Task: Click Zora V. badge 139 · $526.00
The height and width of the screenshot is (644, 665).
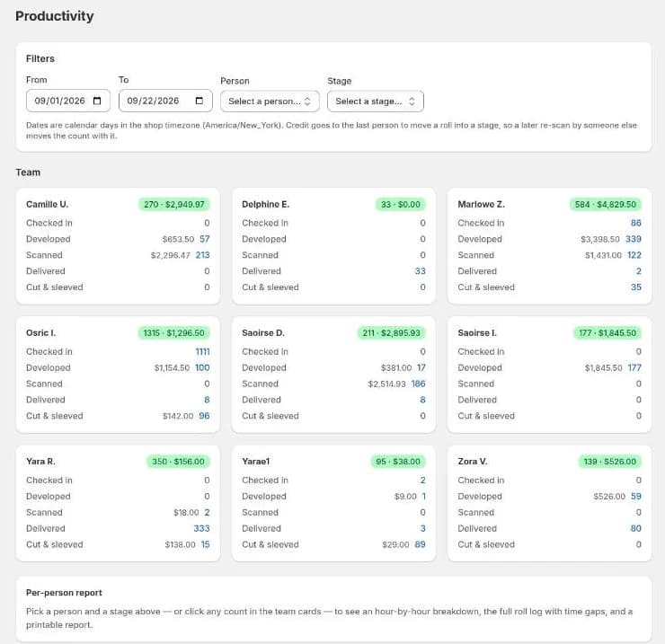Action: pos(610,462)
